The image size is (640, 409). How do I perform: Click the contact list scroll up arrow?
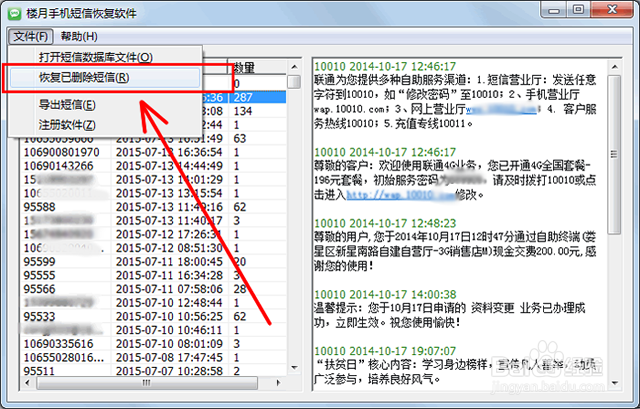294,67
